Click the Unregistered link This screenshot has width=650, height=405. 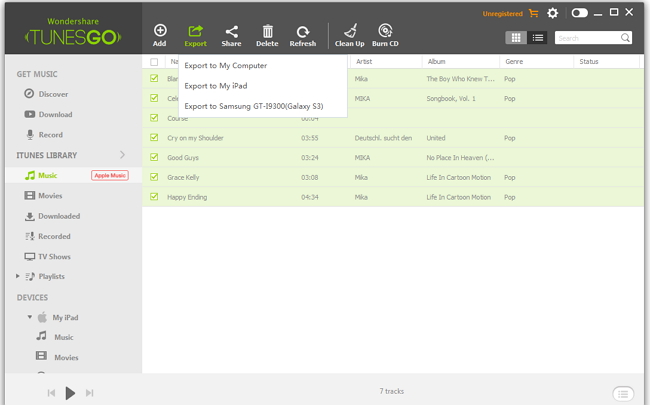pyautogui.click(x=502, y=14)
